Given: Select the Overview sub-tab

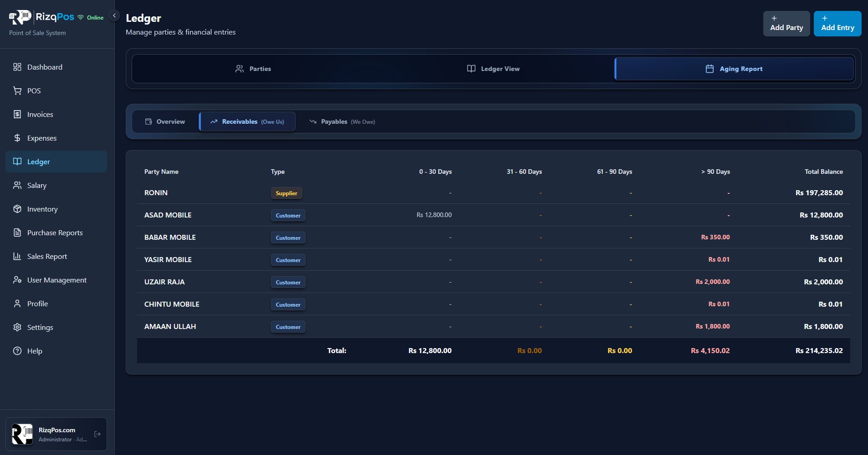Looking at the screenshot, I should pyautogui.click(x=165, y=121).
